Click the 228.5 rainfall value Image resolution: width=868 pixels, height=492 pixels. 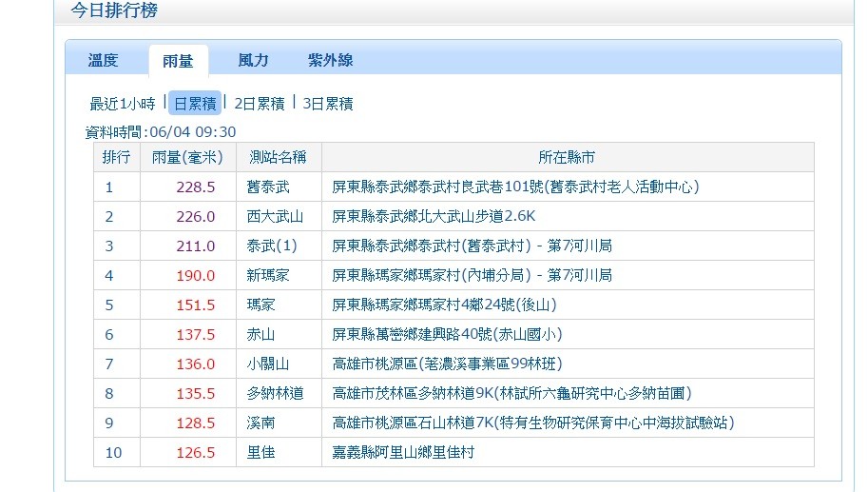(196, 187)
